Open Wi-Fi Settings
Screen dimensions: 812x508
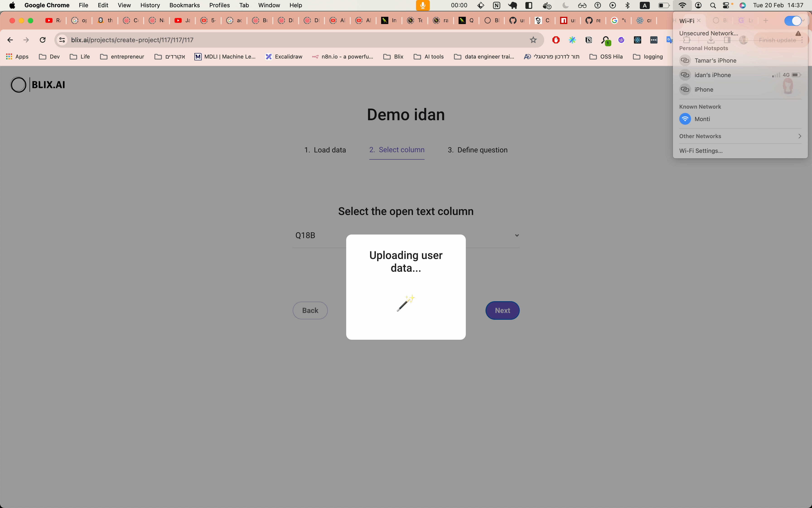[x=701, y=151]
